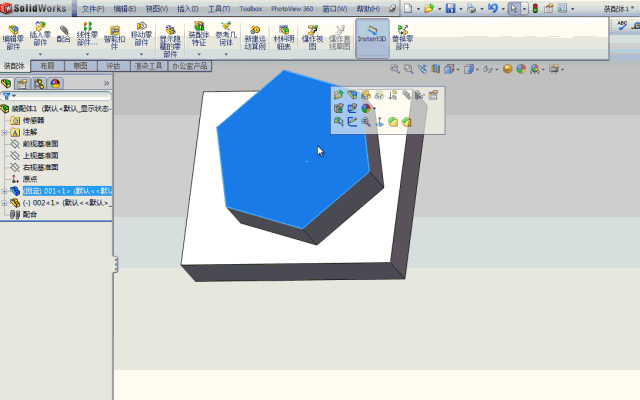Select 原点 (Origin) in feature tree
This screenshot has height=400, width=640.
tap(30, 179)
